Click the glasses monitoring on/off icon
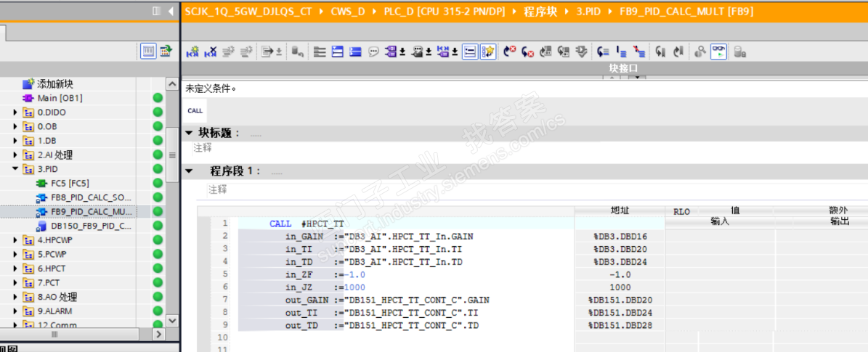 718,52
